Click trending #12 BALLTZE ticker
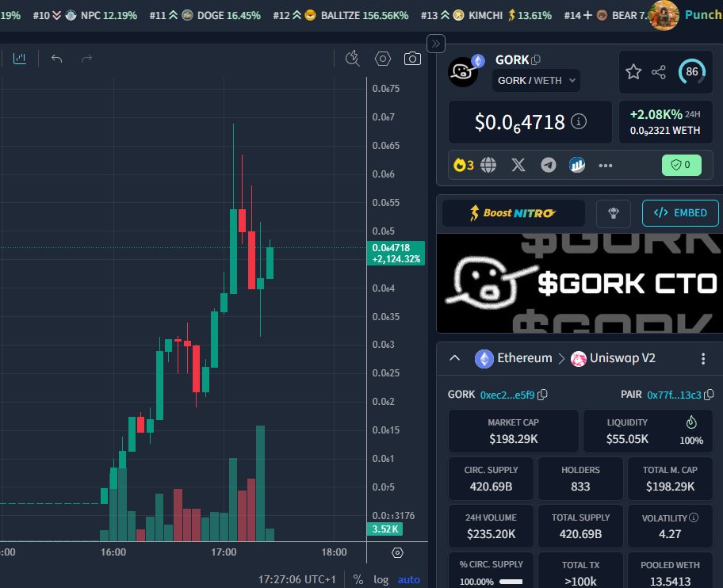 [x=340, y=15]
